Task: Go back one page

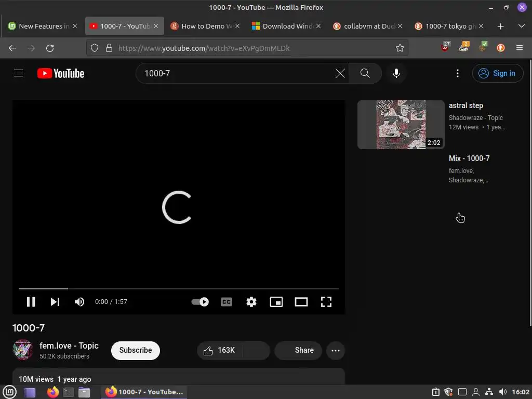Action: click(x=12, y=48)
